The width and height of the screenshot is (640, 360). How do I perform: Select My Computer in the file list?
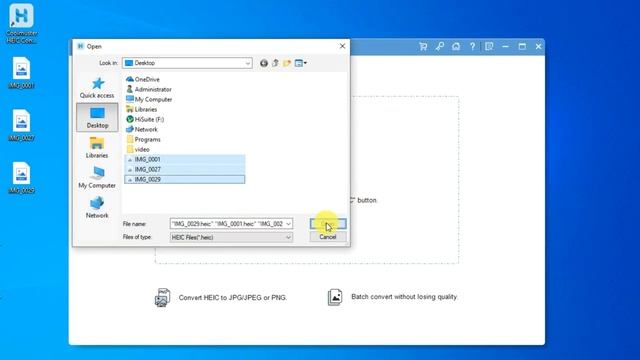(x=149, y=99)
